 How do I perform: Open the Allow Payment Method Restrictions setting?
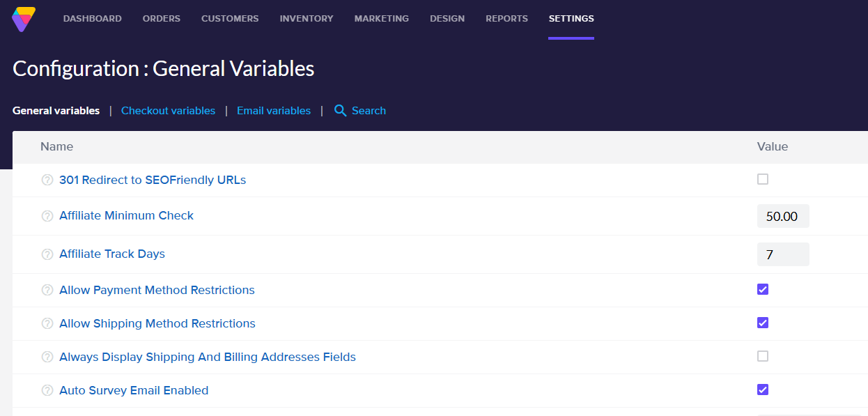(x=157, y=290)
